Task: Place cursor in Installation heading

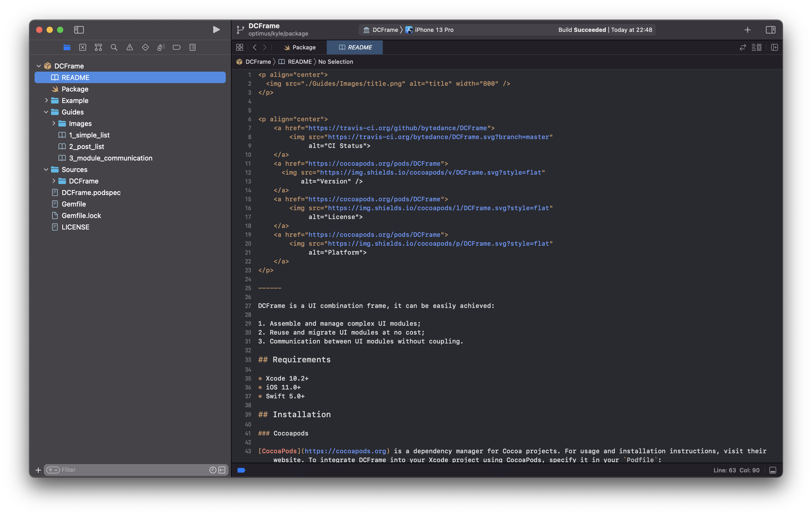Action: (x=301, y=414)
